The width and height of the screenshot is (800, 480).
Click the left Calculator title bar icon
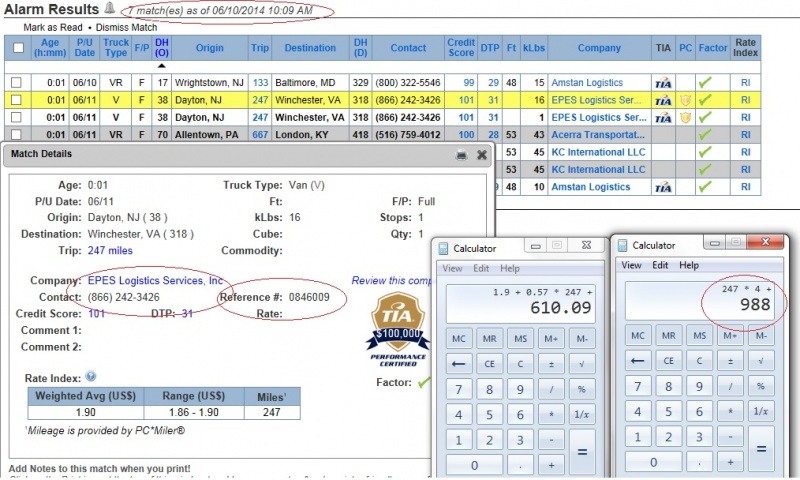pos(443,248)
